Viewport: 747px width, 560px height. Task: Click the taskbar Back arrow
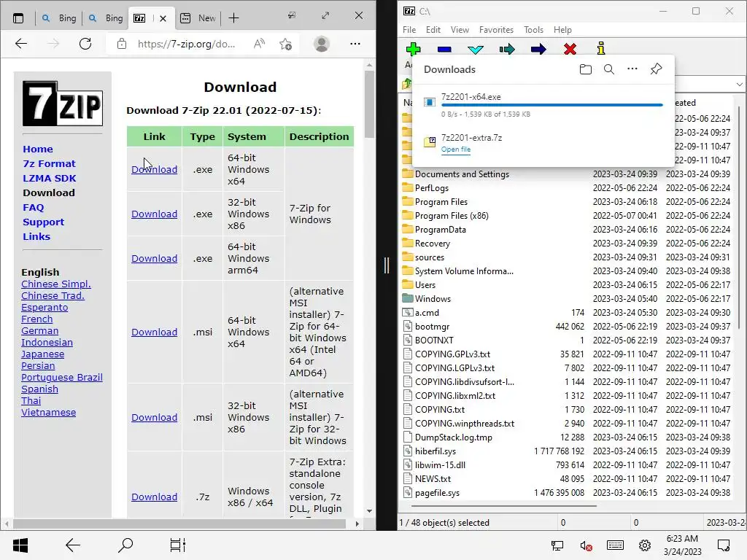click(73, 545)
